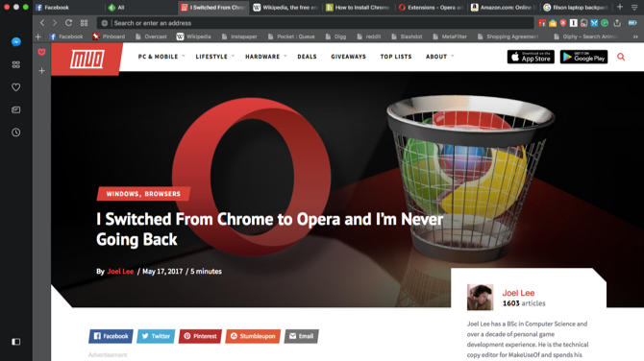Open Bookmarks heart icon in sidebar
The width and height of the screenshot is (644, 361).
pyautogui.click(x=16, y=87)
